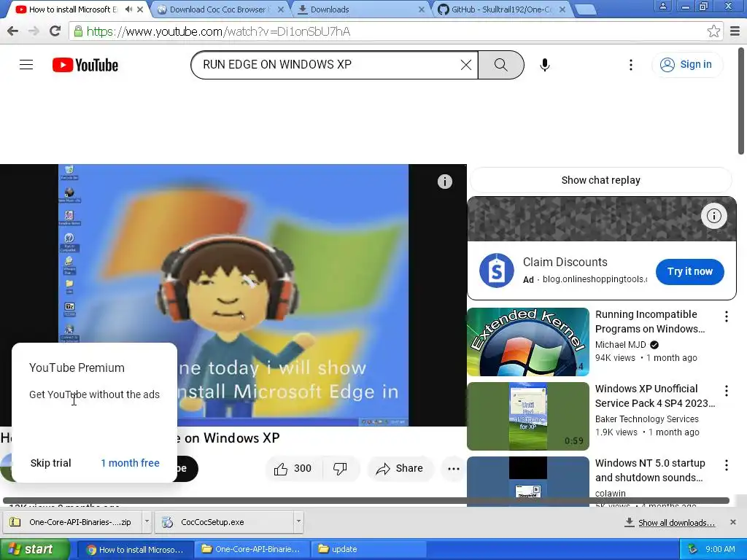Go back with browser back arrow
This screenshot has height=560, width=747.
tap(13, 31)
